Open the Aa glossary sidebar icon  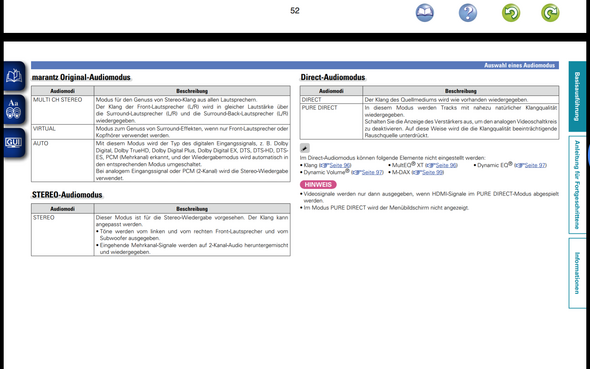(14, 109)
